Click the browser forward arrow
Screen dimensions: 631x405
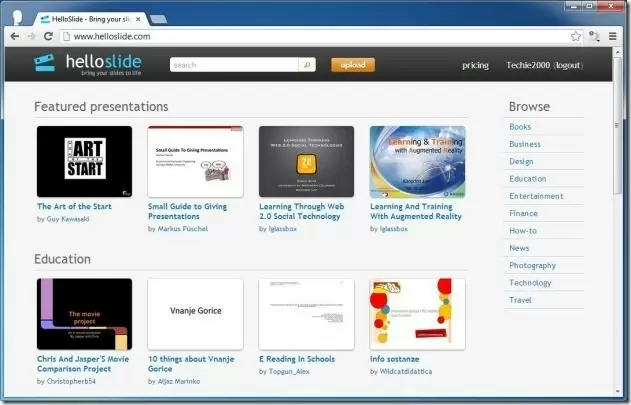click(x=31, y=36)
